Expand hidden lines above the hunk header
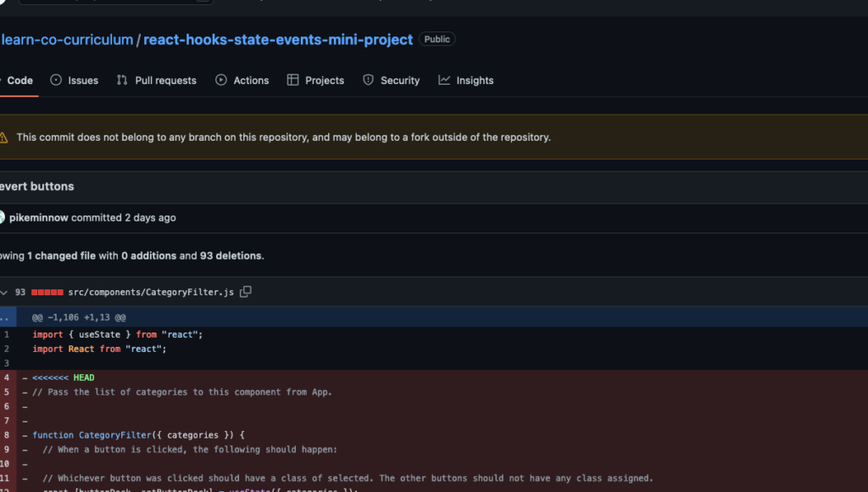 6,317
